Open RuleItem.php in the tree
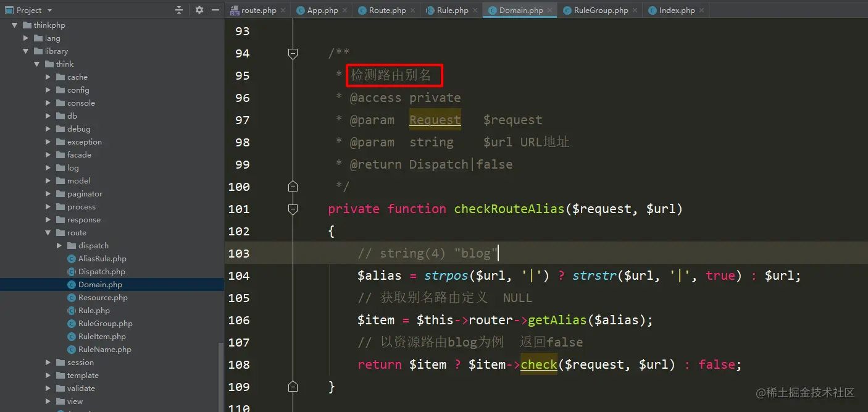 click(x=102, y=337)
